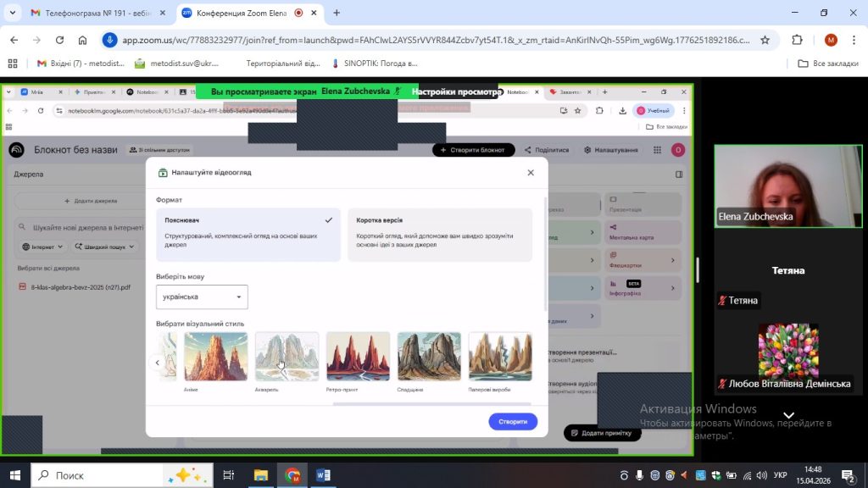The height and width of the screenshot is (488, 868).
Task: Bookmark this page with star icon
Action: [765, 40]
